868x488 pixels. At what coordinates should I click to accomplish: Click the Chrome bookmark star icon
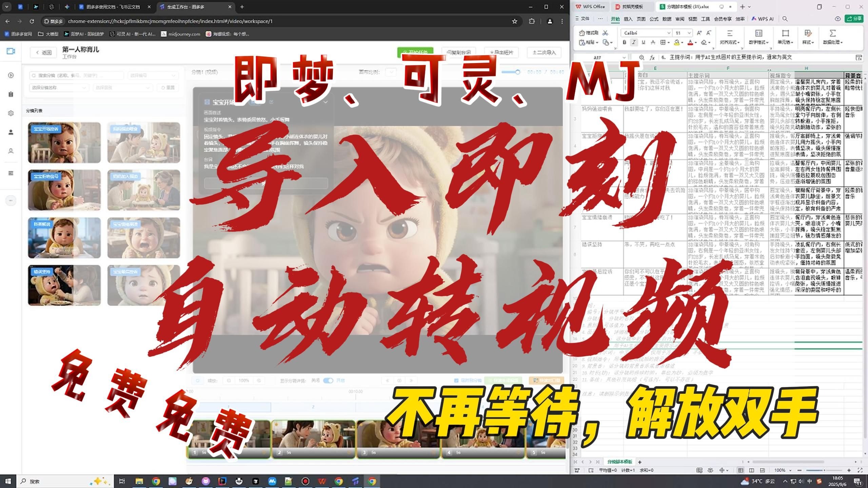coord(514,21)
